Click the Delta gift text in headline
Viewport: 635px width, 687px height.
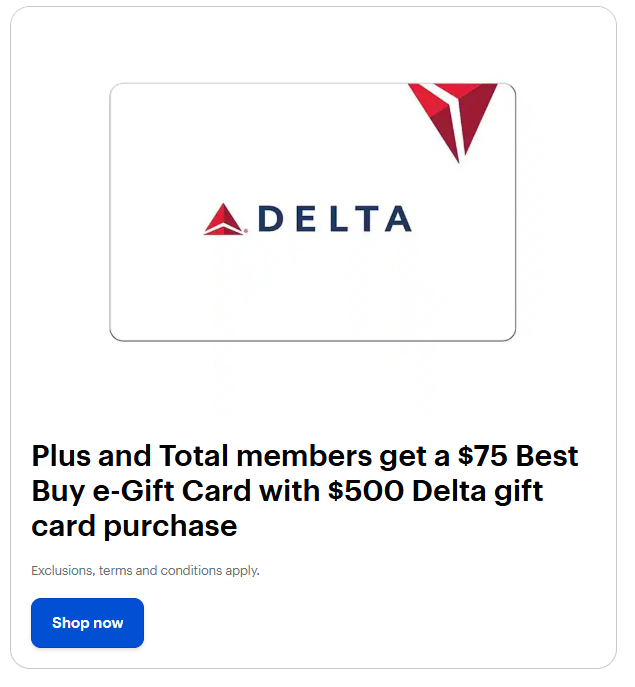478,492
